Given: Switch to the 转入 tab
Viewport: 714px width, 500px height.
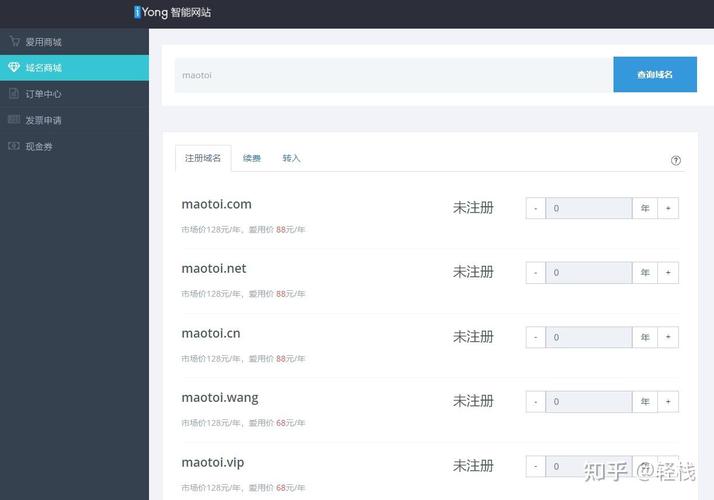Looking at the screenshot, I should pos(291,158).
